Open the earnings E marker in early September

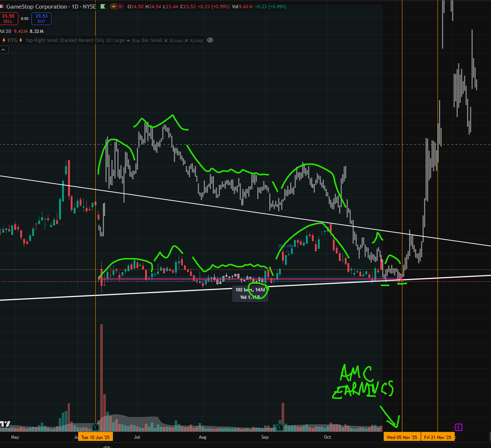pos(280,427)
